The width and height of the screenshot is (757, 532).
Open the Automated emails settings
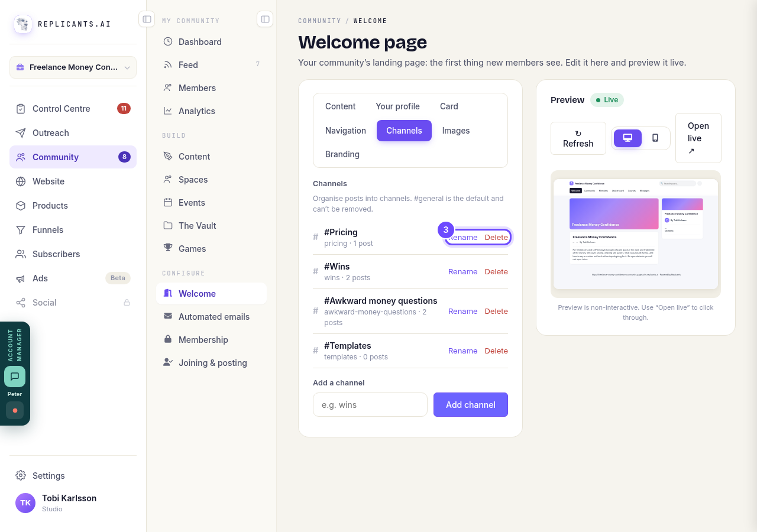pyautogui.click(x=212, y=317)
